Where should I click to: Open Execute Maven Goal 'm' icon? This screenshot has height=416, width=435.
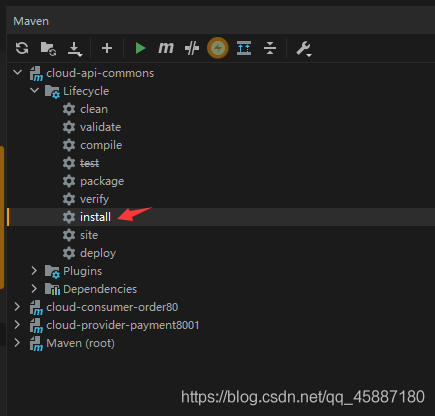coord(166,48)
